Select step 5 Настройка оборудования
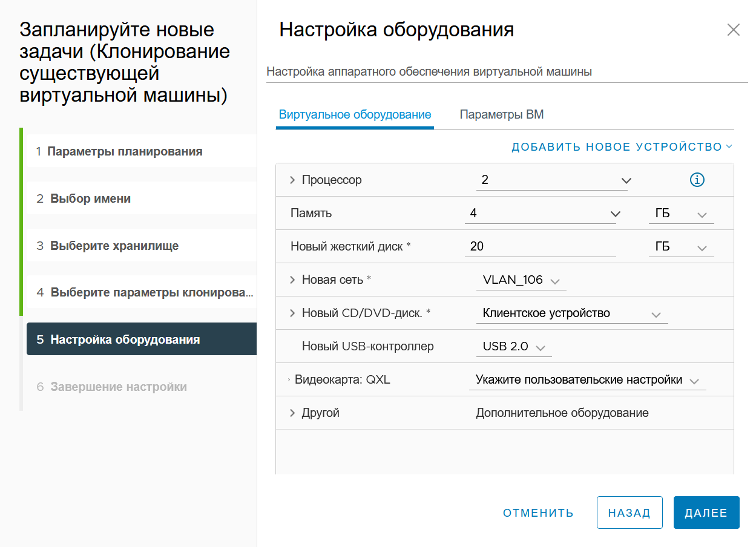The height and width of the screenshot is (547, 756). [x=142, y=339]
